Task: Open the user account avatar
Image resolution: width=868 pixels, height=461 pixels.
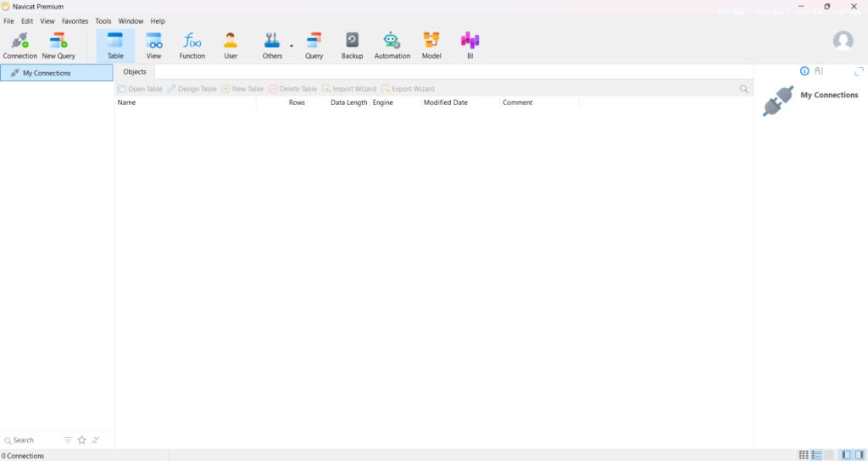Action: coord(843,41)
